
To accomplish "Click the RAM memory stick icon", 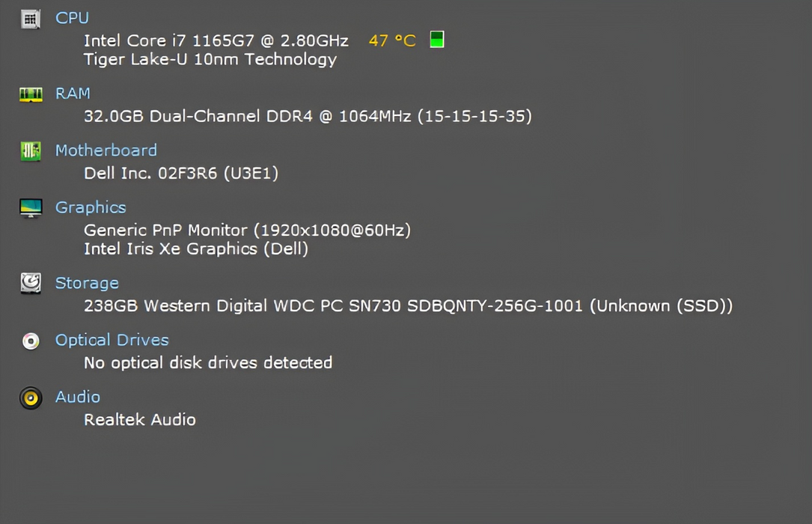I will [x=31, y=94].
